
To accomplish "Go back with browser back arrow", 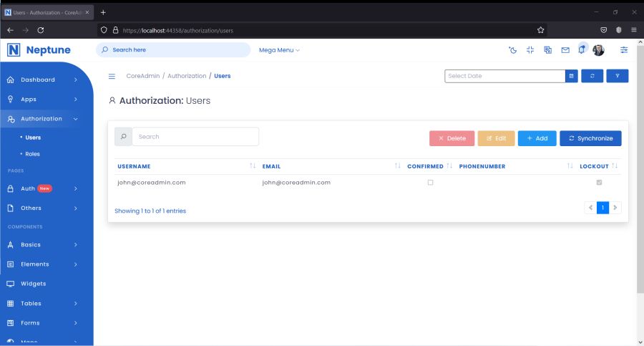I will (x=10, y=30).
